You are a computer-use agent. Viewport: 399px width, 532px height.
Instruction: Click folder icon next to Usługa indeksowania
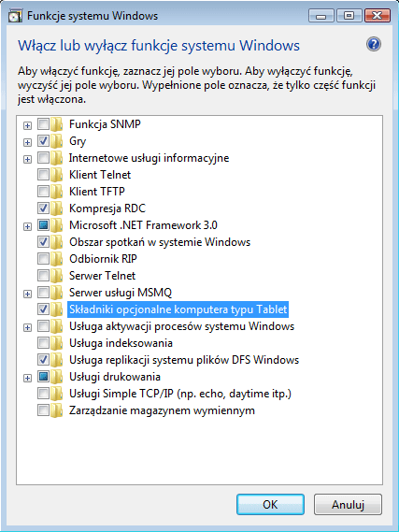tap(57, 343)
